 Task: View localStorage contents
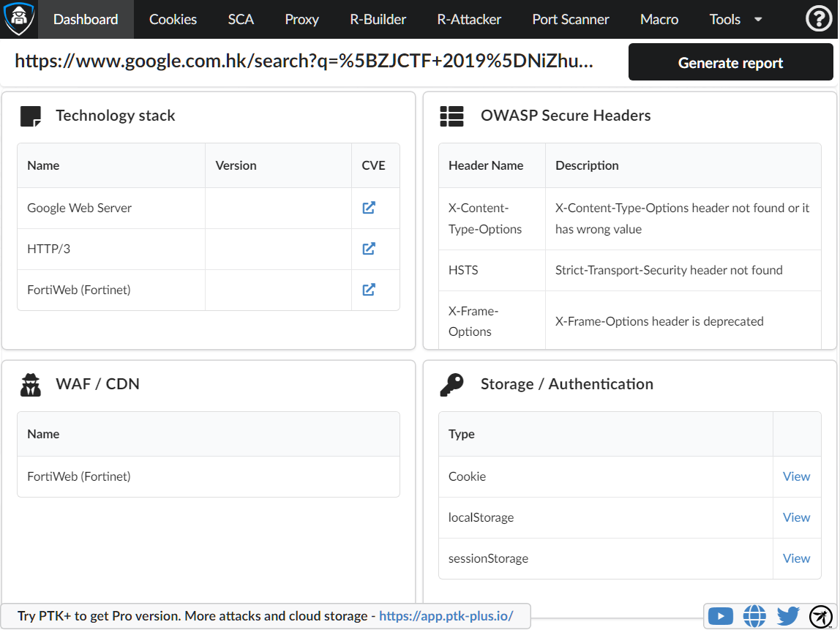[796, 517]
